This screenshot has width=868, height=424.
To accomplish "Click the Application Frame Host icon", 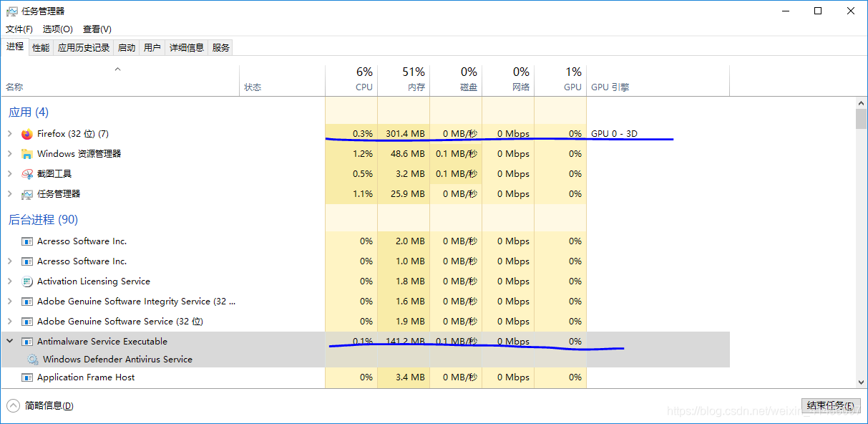I will 27,377.
